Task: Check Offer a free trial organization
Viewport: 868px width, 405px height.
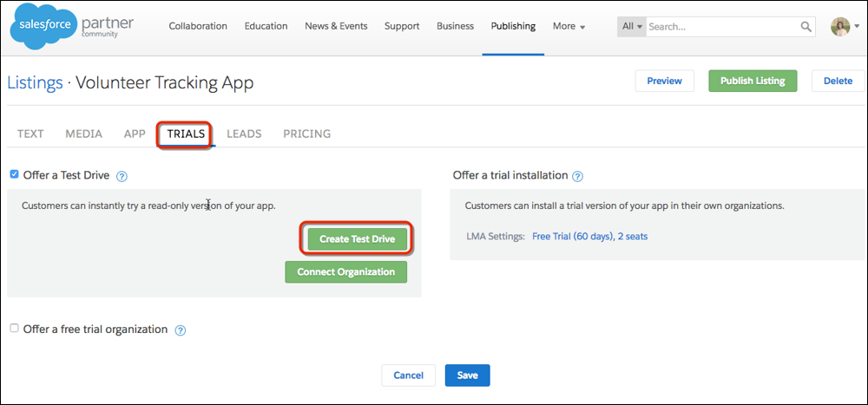Action: tap(15, 328)
